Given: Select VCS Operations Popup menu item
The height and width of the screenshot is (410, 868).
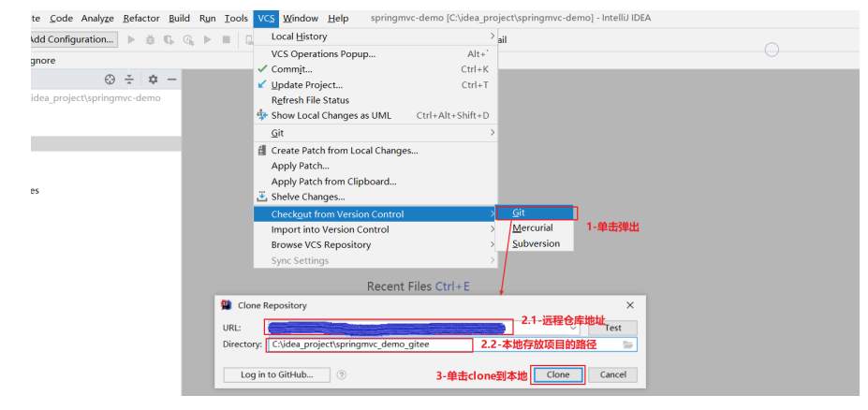Looking at the screenshot, I should (375, 54).
